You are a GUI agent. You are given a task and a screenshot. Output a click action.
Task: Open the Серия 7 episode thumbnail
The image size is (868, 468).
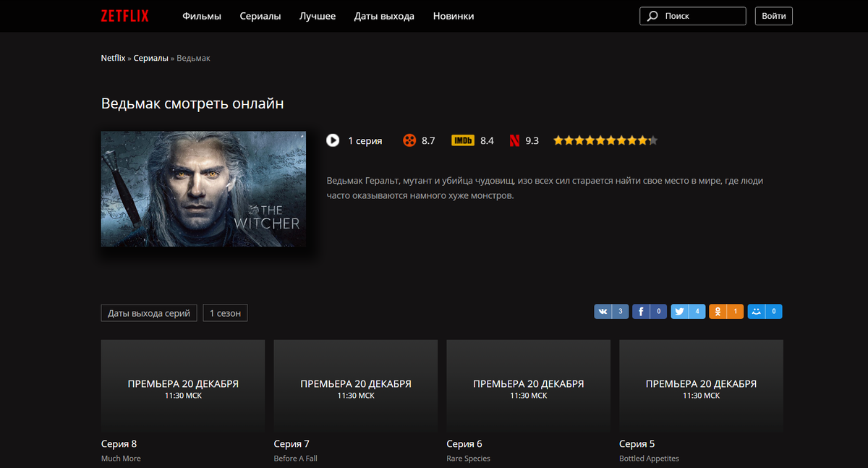pyautogui.click(x=356, y=386)
